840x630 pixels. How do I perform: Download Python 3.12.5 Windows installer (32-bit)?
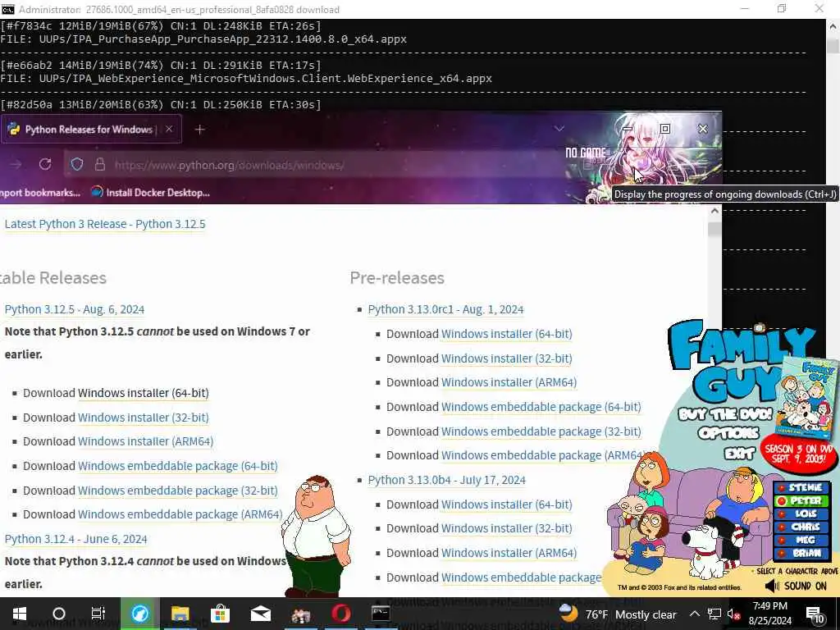(143, 418)
